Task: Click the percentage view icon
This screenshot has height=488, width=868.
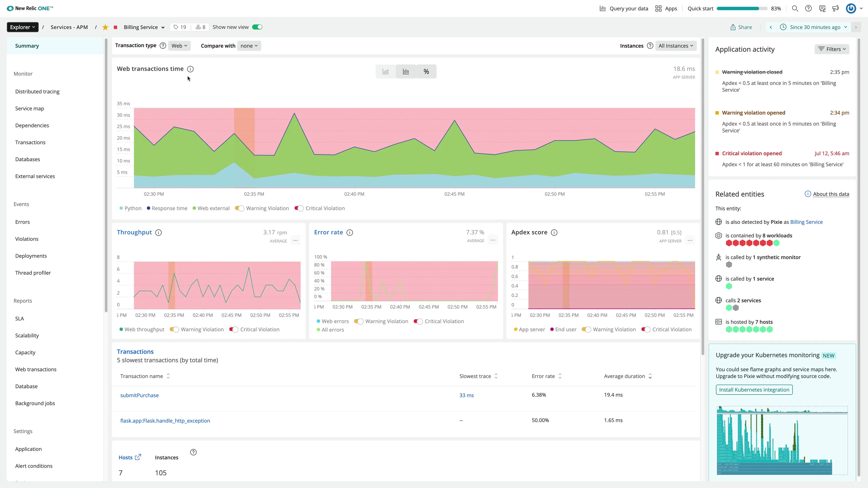Action: [426, 71]
